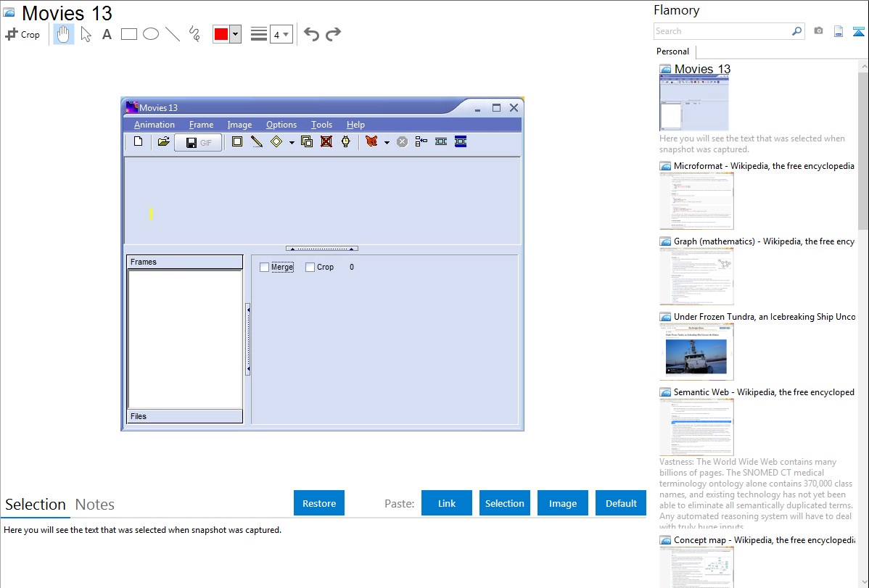Pick the text annotation tool
The width and height of the screenshot is (869, 588).
(107, 34)
